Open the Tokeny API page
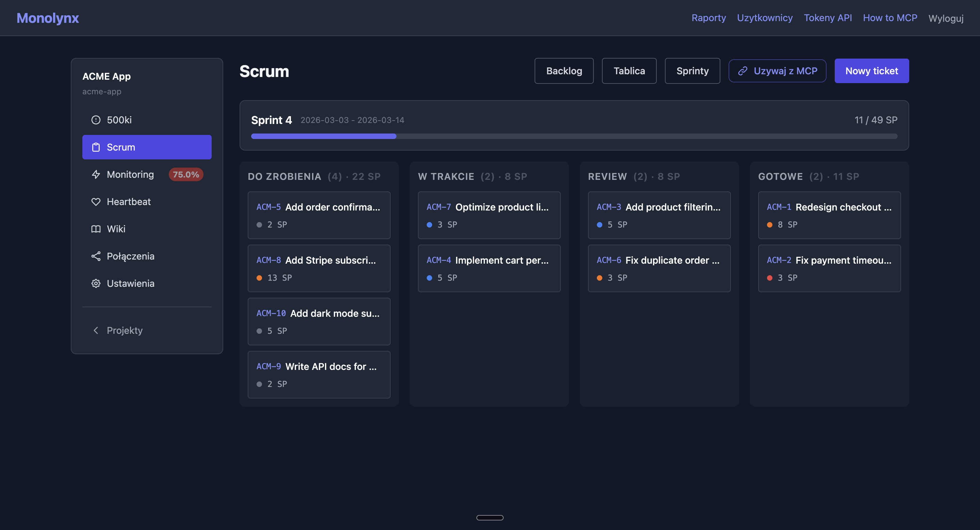Image resolution: width=980 pixels, height=530 pixels. tap(828, 17)
